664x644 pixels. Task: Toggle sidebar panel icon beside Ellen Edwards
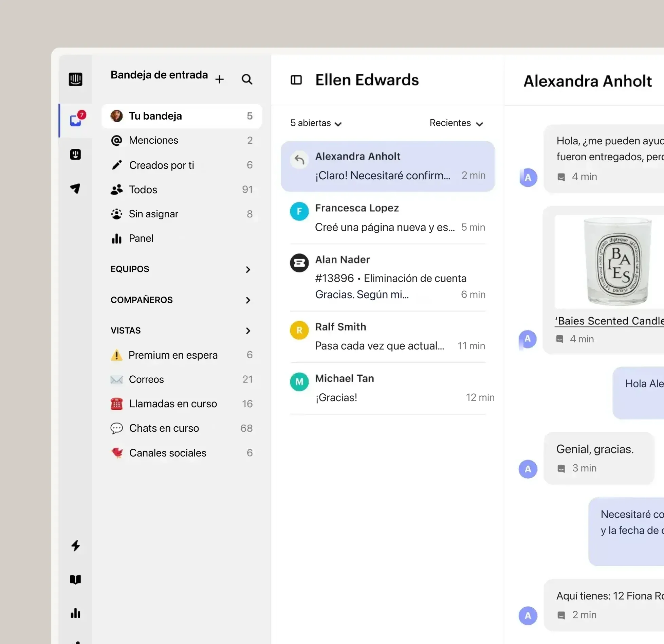tap(296, 80)
